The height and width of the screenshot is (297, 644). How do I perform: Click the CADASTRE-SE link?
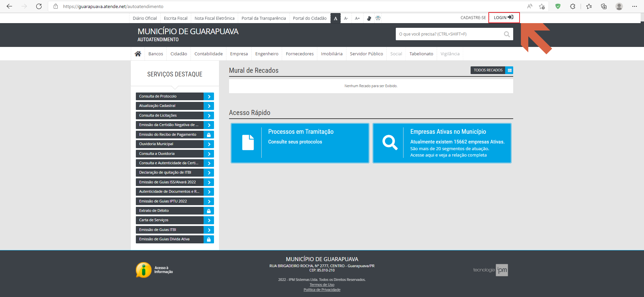[x=473, y=17]
